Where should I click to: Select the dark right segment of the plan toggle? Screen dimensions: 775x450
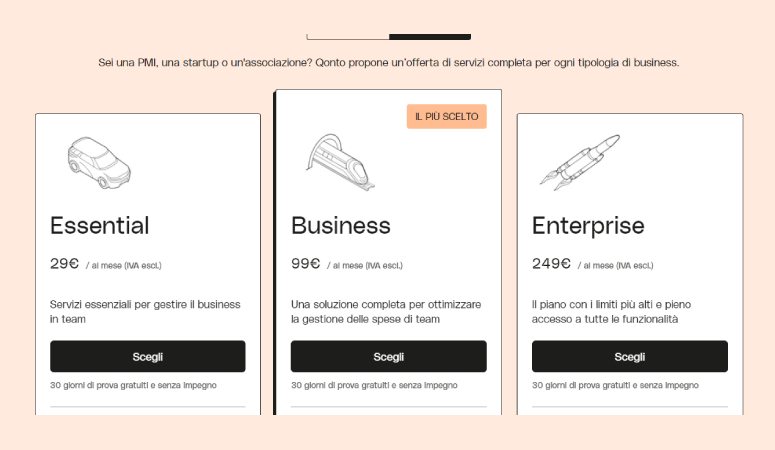[x=430, y=37]
